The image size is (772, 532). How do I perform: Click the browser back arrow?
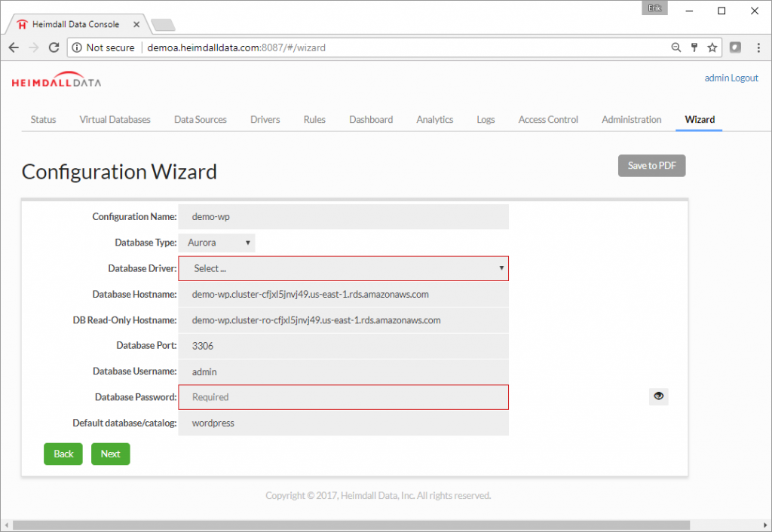coord(14,47)
